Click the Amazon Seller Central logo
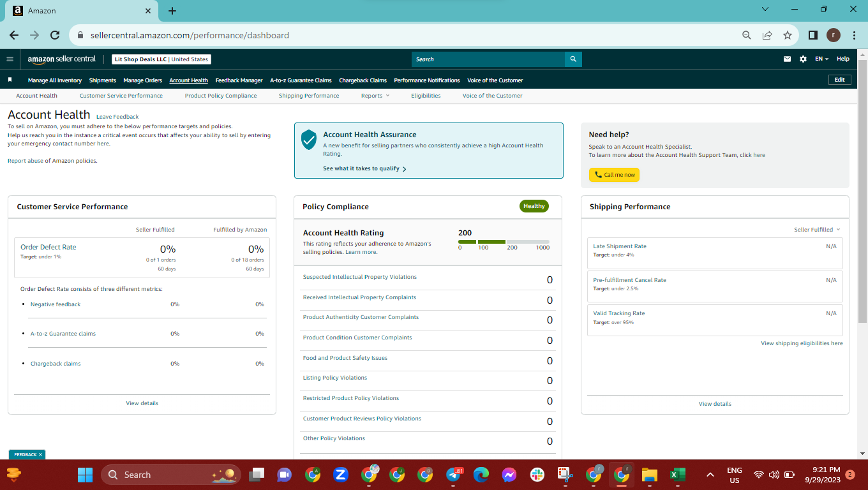 pos(62,59)
